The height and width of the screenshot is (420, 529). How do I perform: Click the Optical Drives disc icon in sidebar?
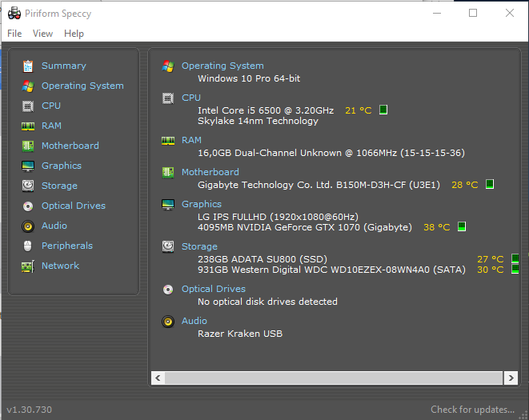click(x=28, y=206)
